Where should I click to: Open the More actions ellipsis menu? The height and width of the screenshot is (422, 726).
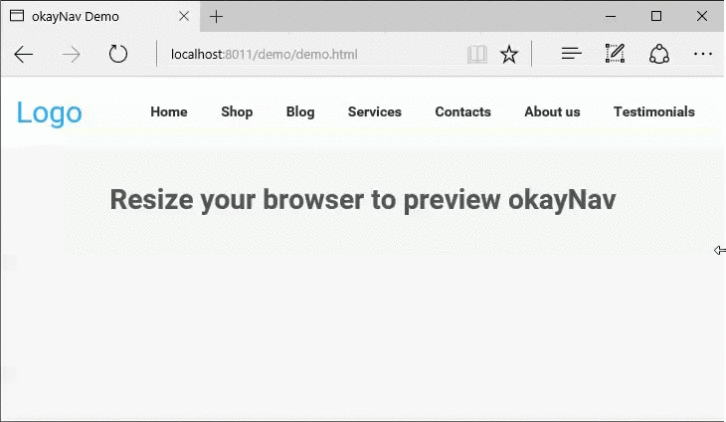pos(701,54)
